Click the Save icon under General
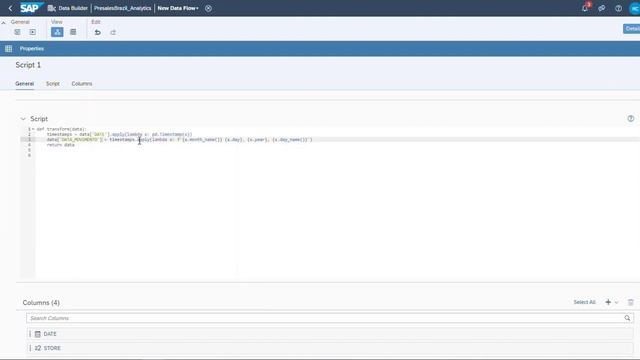Image resolution: width=640 pixels, height=360 pixels. tap(17, 32)
